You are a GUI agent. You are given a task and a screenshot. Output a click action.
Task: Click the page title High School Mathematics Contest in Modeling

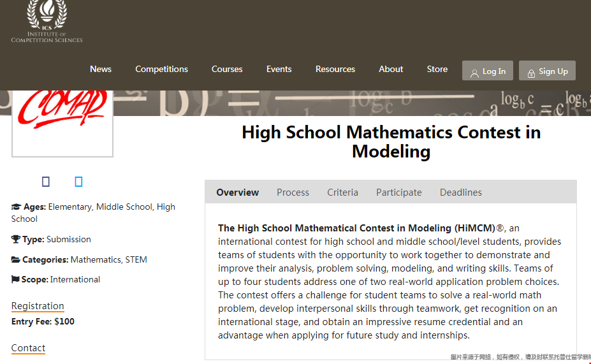pos(391,142)
